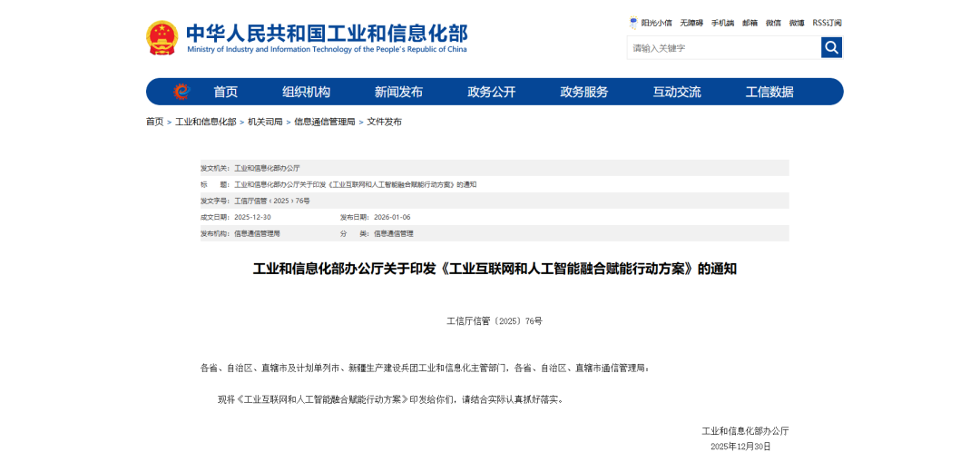Viewport: 980px width, 462px height.
Task: Click the magnifier search button
Action: [831, 47]
